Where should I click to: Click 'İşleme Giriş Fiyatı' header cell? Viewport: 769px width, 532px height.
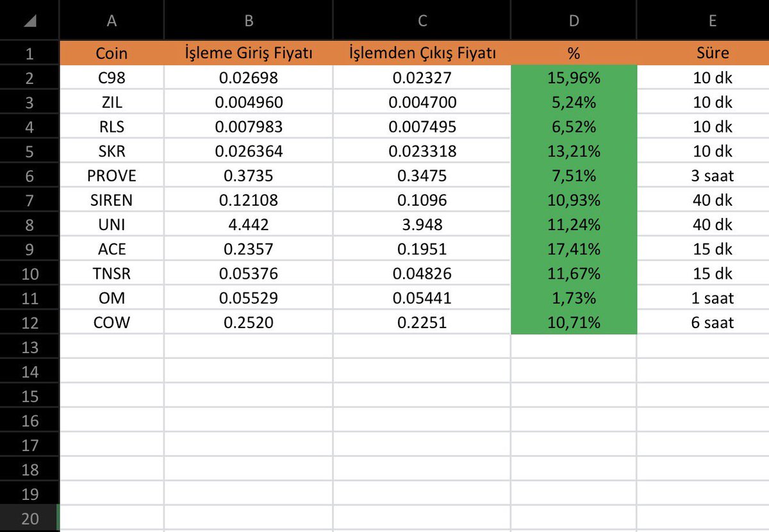pyautogui.click(x=249, y=53)
